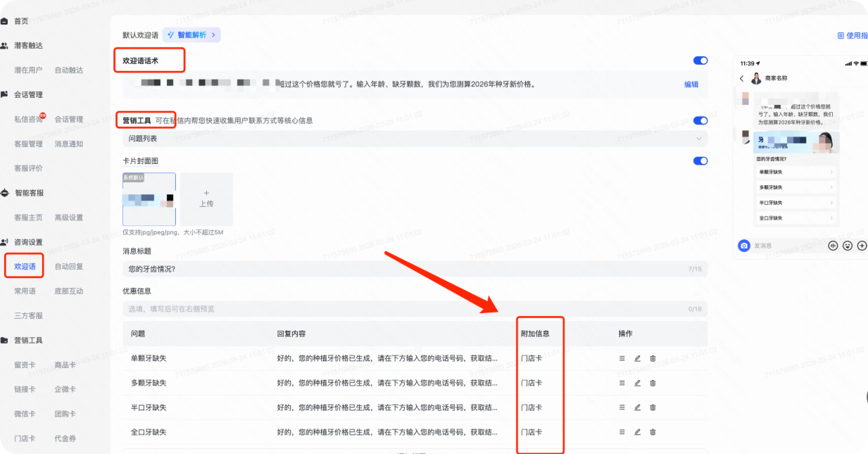Image resolution: width=868 pixels, height=454 pixels.
Task: Click the 潜客触达 people icon
Action: (5, 45)
